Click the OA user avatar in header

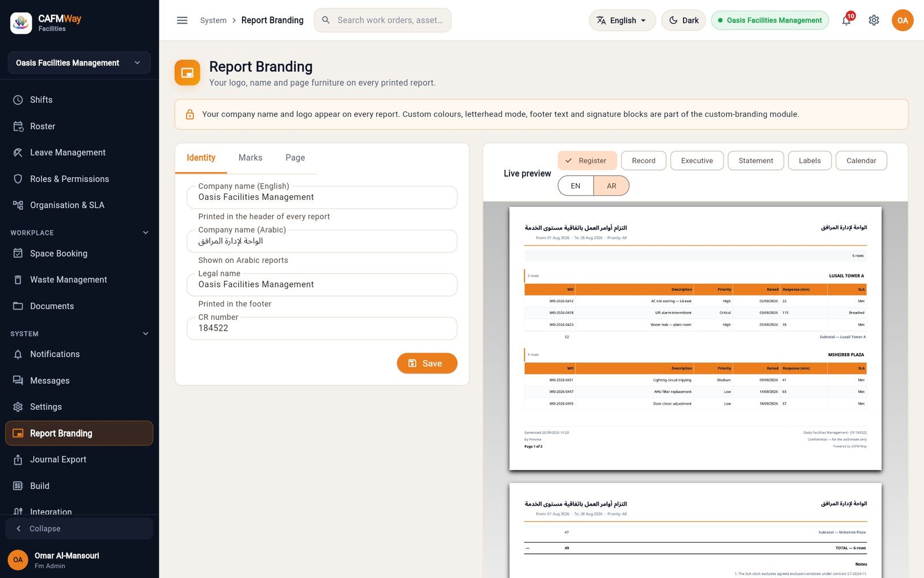[902, 20]
